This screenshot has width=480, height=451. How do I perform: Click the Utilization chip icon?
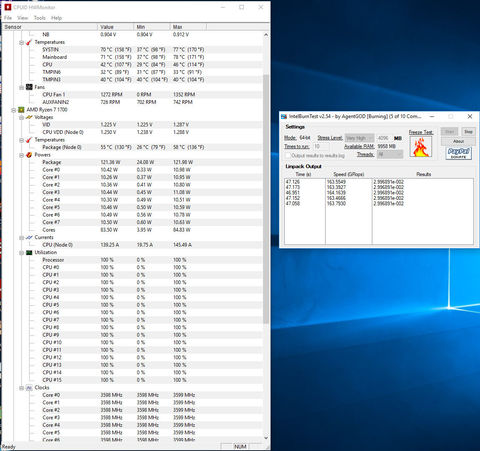pyautogui.click(x=29, y=252)
